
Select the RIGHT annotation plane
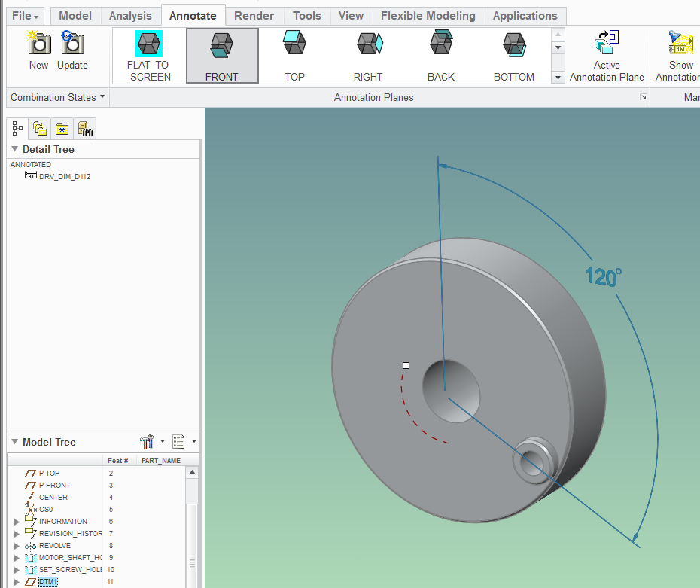pyautogui.click(x=368, y=56)
